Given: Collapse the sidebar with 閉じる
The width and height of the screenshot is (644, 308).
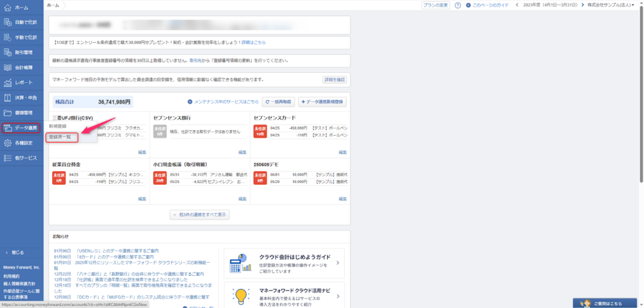Looking at the screenshot, I should coord(14,252).
